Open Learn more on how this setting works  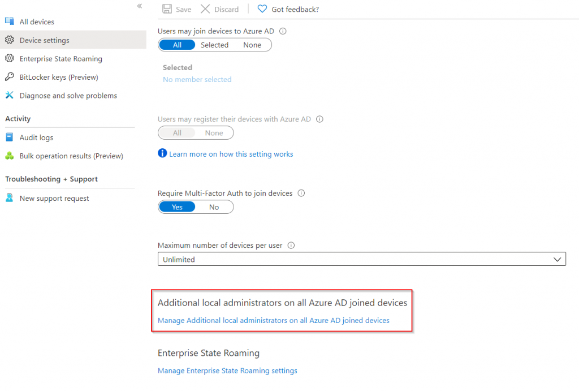(231, 154)
